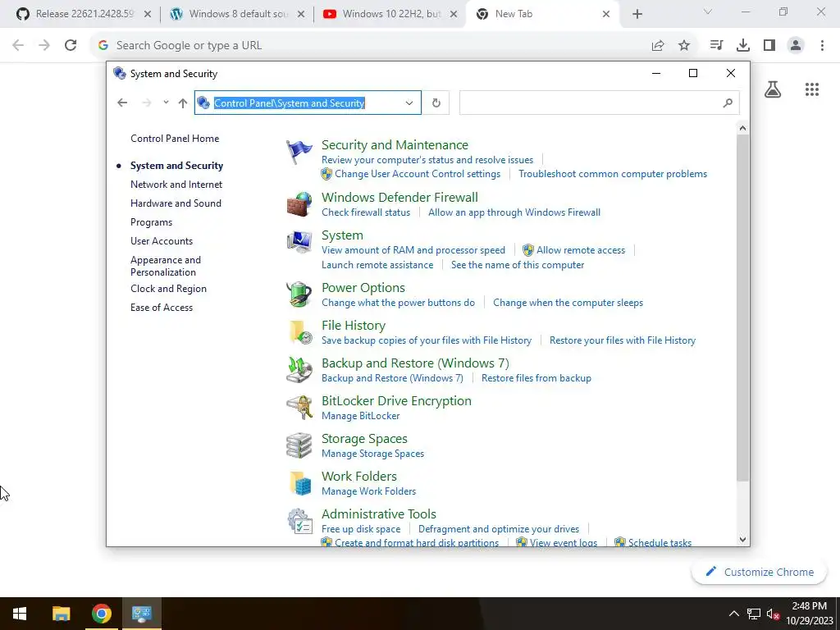Screen dimensions: 840x630
Task: Share this page from Chrome address bar
Action: click(658, 46)
